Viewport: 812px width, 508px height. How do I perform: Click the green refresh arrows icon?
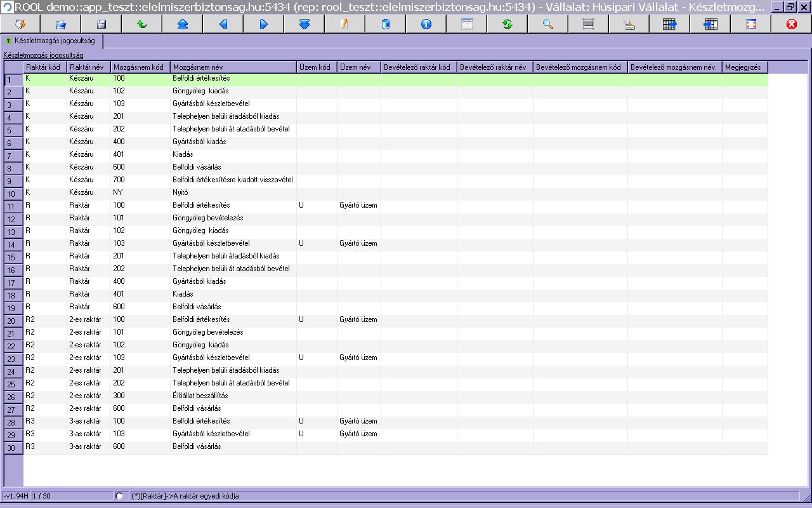click(507, 24)
